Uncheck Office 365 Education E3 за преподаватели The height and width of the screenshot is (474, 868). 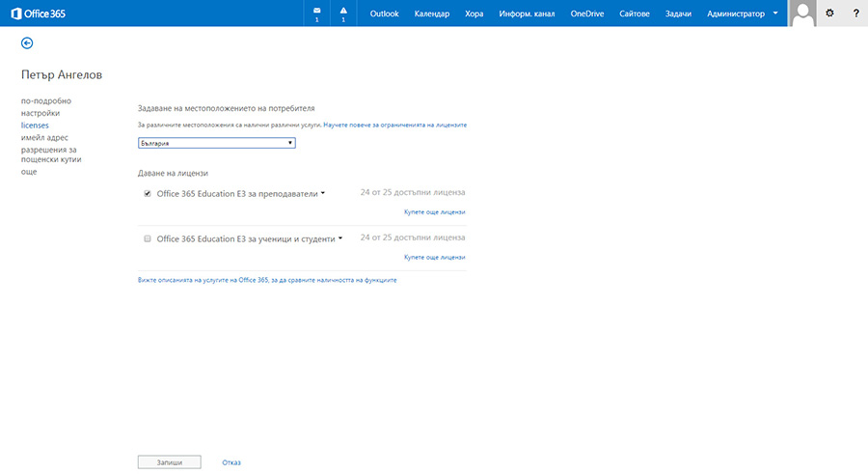tap(148, 193)
